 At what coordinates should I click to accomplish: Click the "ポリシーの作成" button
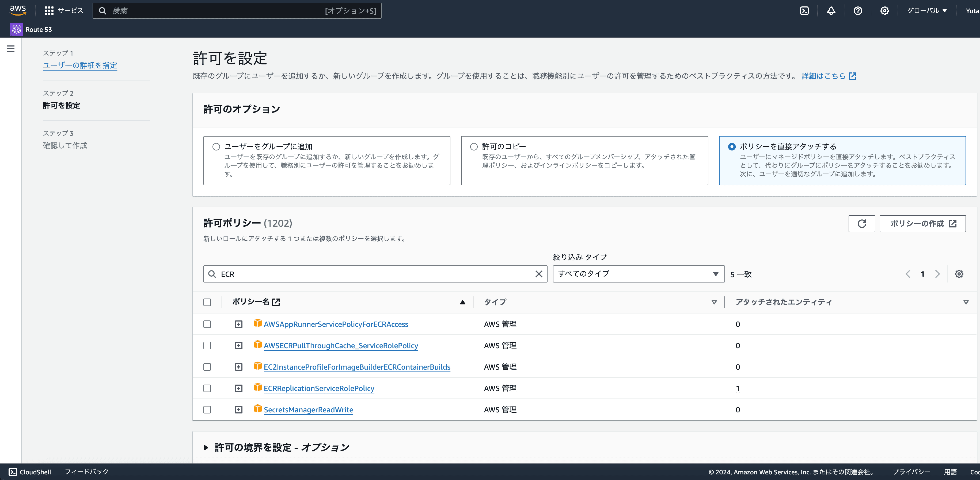point(922,223)
